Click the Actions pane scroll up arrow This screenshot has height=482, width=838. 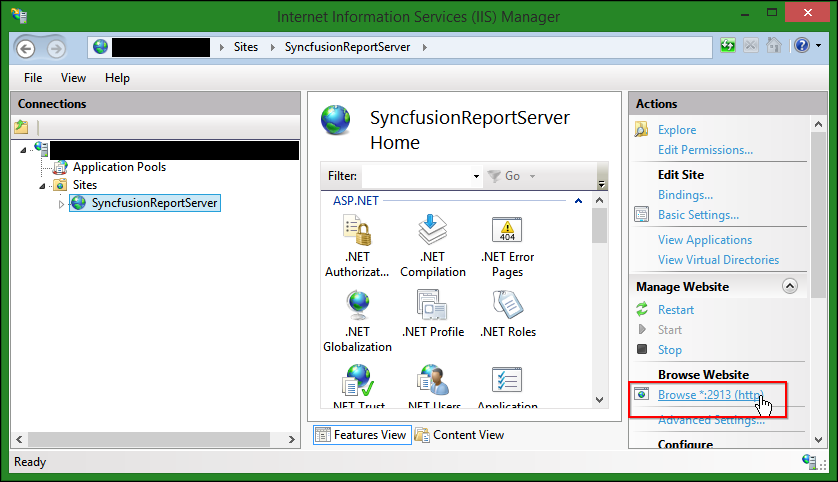point(818,124)
